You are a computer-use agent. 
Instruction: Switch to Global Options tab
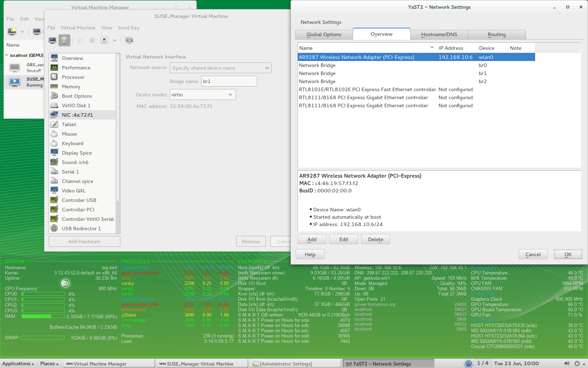click(324, 34)
